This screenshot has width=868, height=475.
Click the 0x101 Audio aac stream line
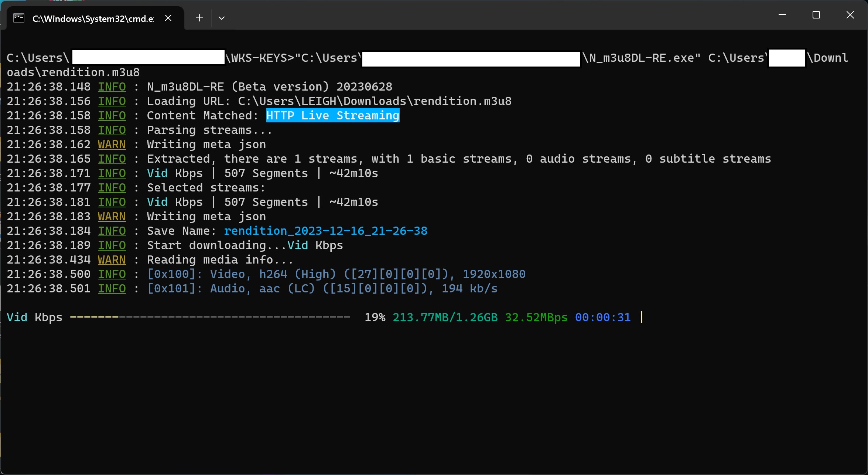tap(322, 289)
